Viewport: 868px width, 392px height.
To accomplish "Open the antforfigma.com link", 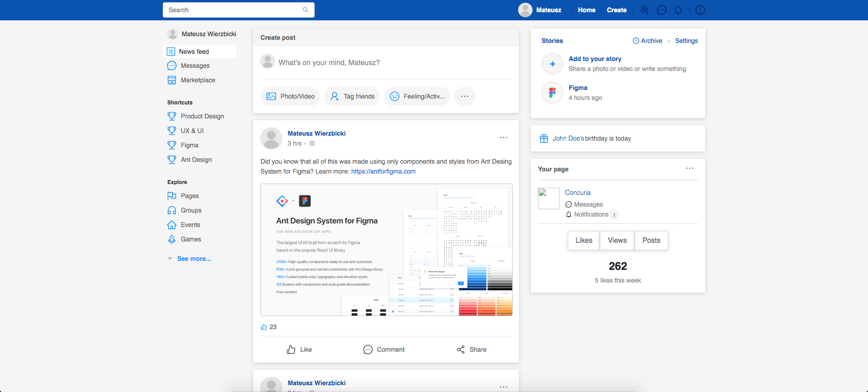I will [x=383, y=171].
